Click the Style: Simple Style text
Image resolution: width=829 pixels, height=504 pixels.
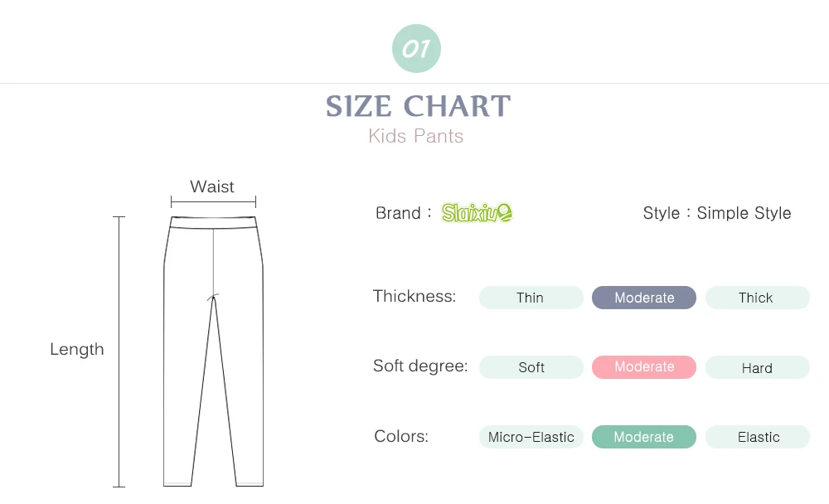coord(717,213)
